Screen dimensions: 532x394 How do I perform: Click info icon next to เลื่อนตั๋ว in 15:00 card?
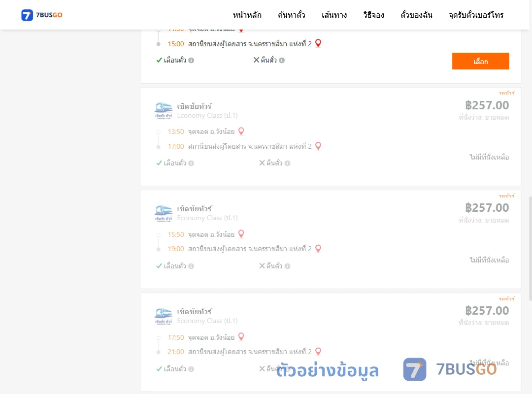coord(191,61)
